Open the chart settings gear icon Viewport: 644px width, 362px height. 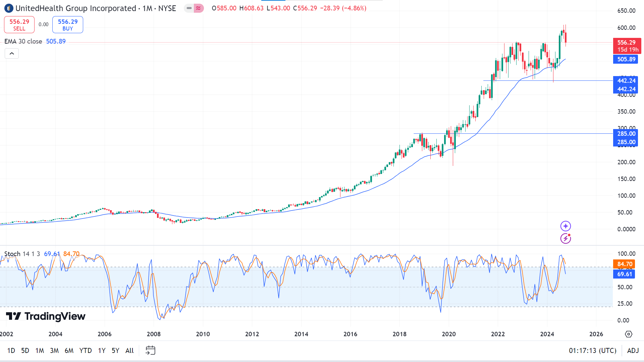click(x=629, y=334)
